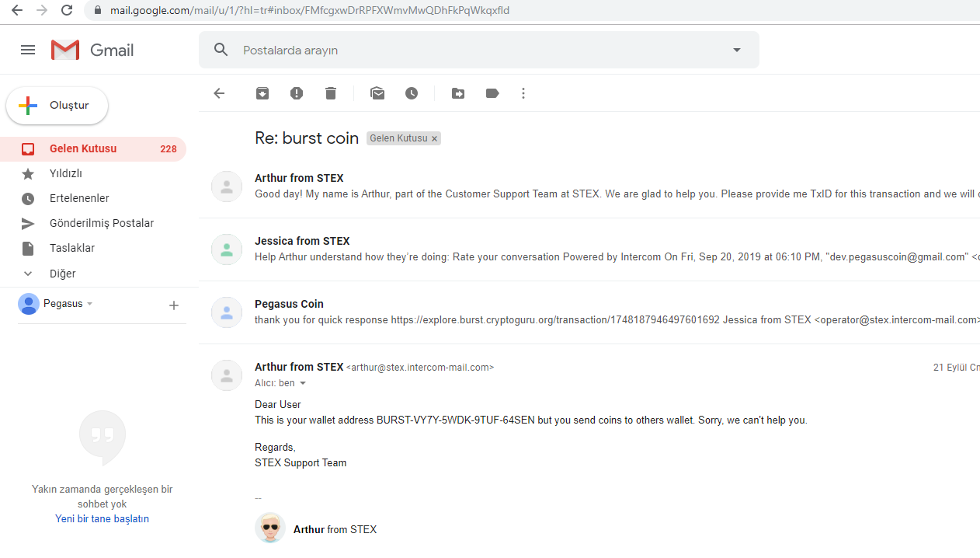980x558 pixels.
Task: Click arthur@stex.intercom-mail.com sender address
Action: (420, 368)
